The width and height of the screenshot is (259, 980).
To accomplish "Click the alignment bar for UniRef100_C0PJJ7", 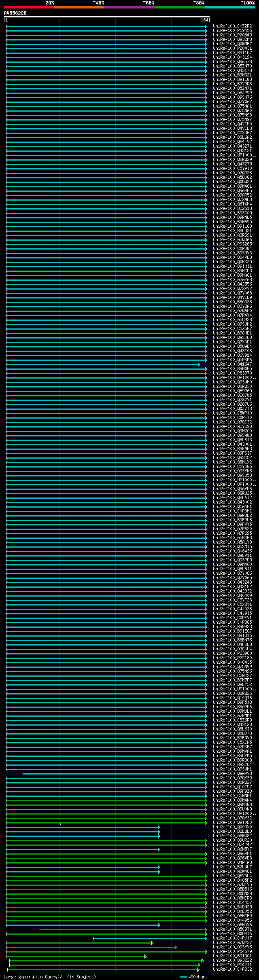I will tap(150, 938).
